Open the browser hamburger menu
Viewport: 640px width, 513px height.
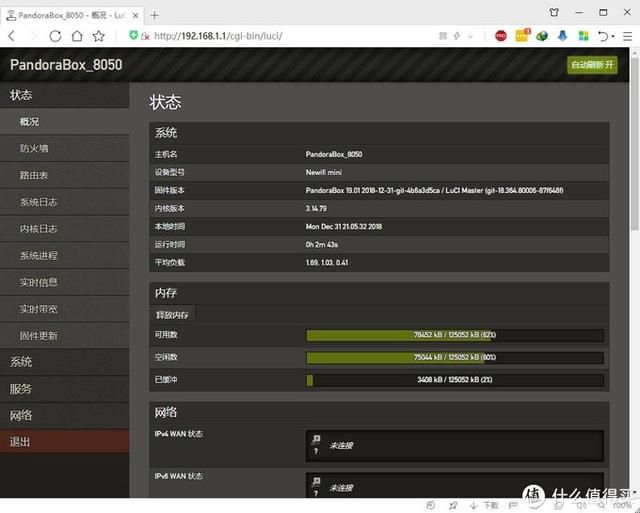click(x=627, y=36)
